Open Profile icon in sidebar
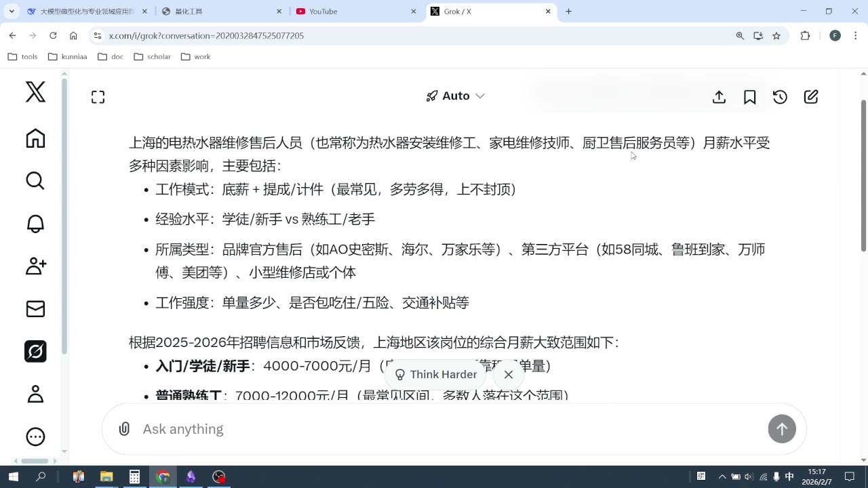 coord(35,394)
